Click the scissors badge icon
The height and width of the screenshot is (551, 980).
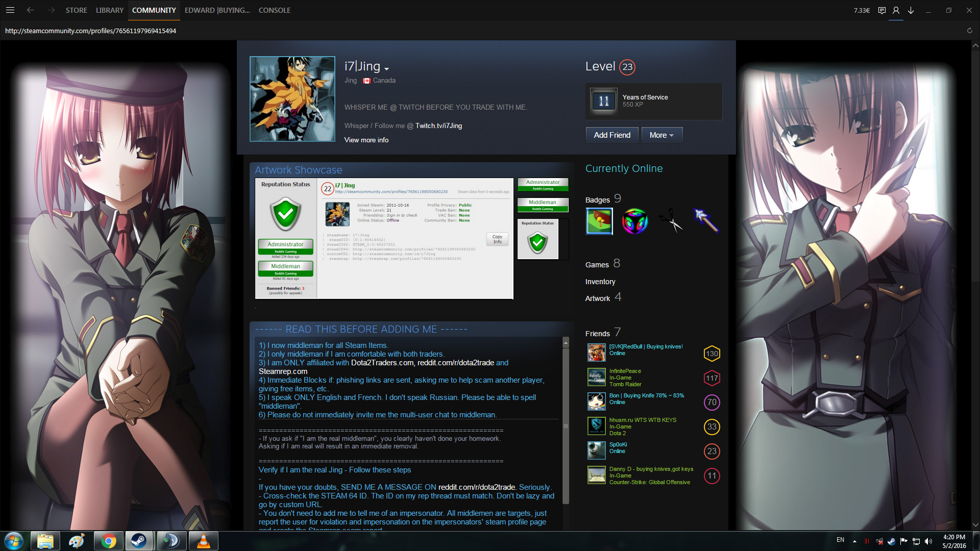click(671, 221)
